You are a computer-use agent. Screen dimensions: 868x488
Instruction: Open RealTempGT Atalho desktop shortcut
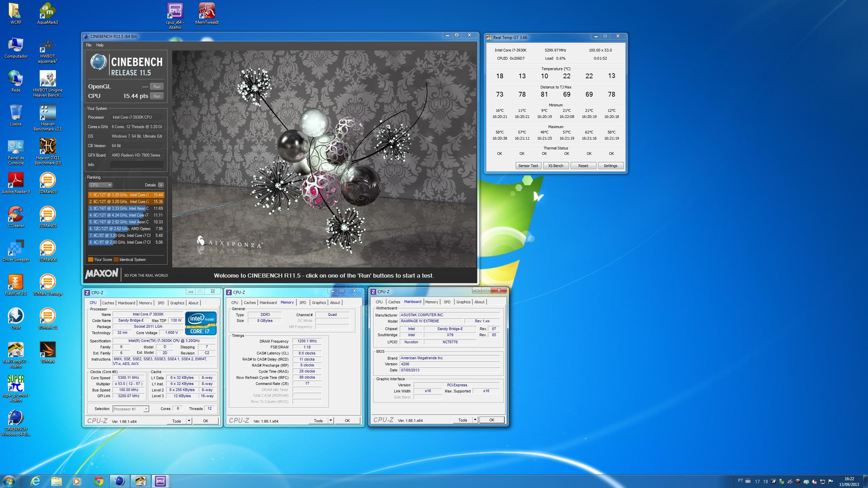click(x=16, y=355)
